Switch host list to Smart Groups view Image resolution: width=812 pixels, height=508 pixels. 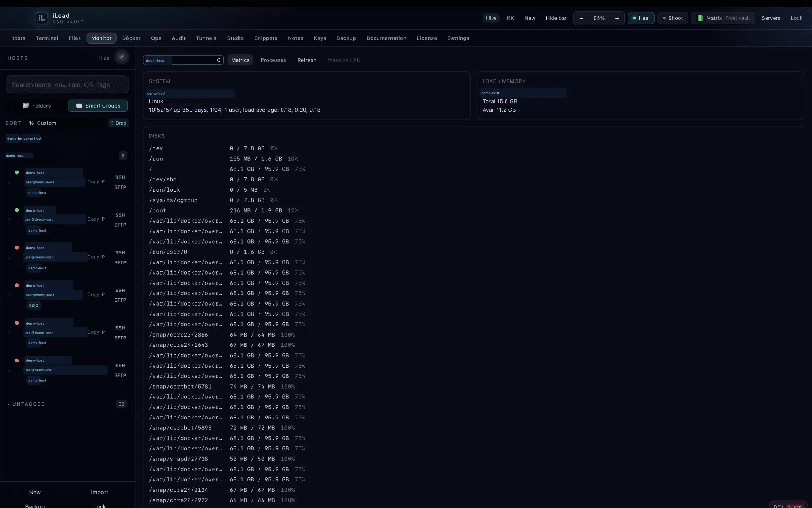coord(98,106)
